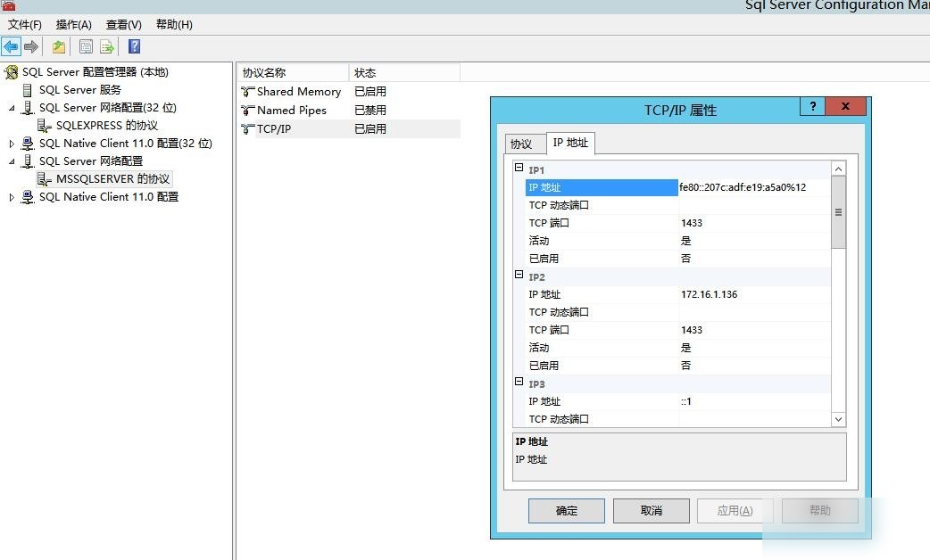Collapse the SQL Server 网络配置 node
This screenshot has width=930, height=560.
click(x=12, y=161)
